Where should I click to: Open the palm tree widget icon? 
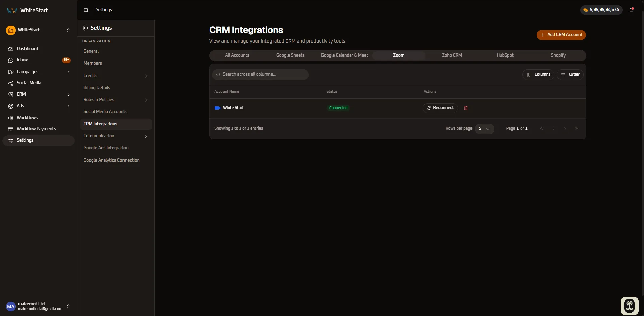pos(629,306)
